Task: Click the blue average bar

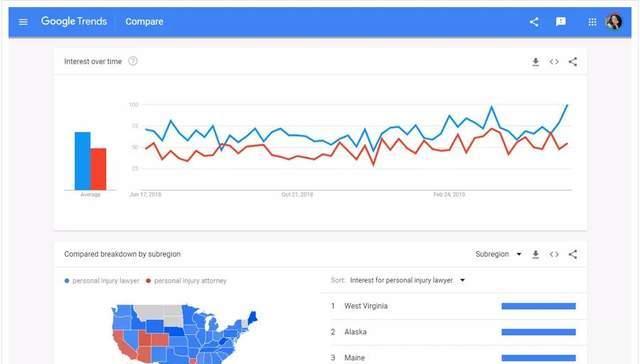Action: tap(82, 161)
